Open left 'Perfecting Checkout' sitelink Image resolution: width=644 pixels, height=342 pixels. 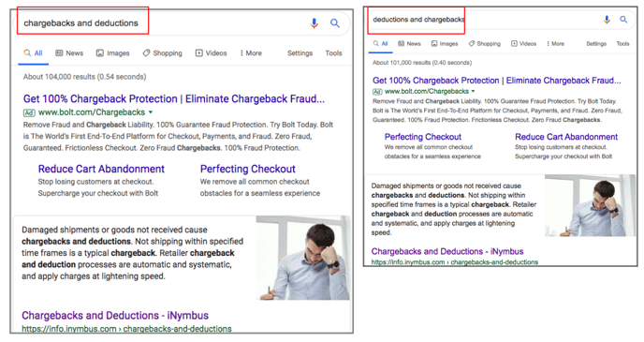tap(248, 169)
